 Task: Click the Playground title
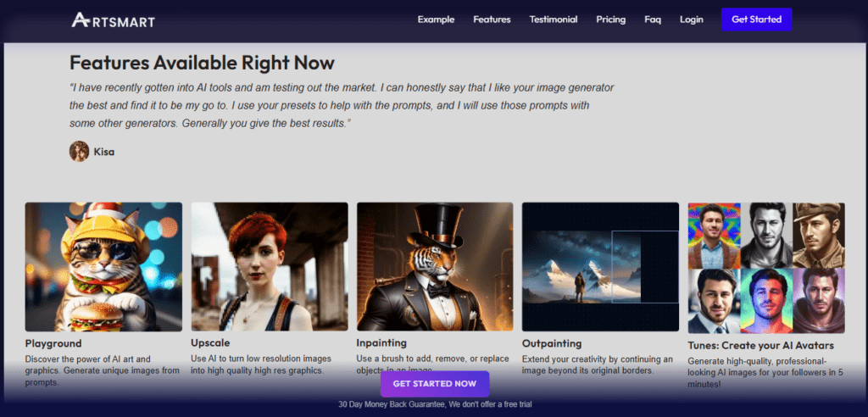point(53,343)
